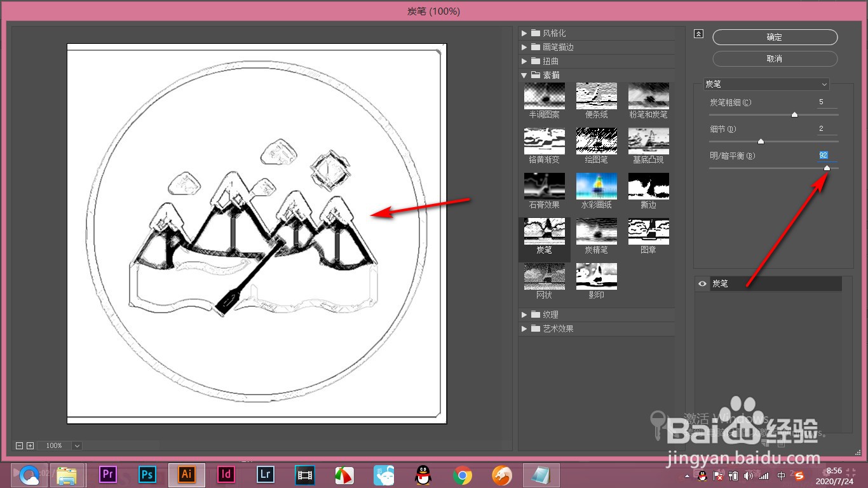868x488 pixels.
Task: Click the mountain artwork preview image
Action: (257, 234)
